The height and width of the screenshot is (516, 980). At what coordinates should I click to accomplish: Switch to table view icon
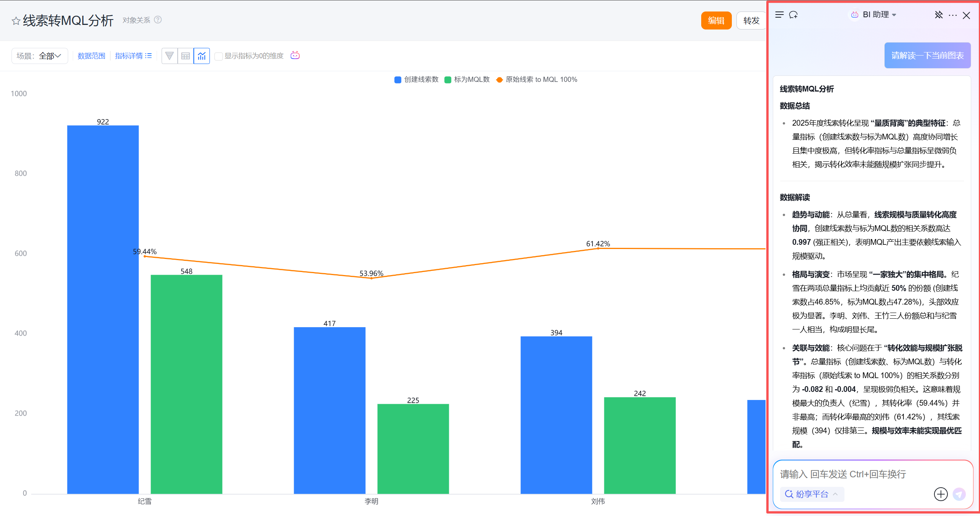[186, 56]
